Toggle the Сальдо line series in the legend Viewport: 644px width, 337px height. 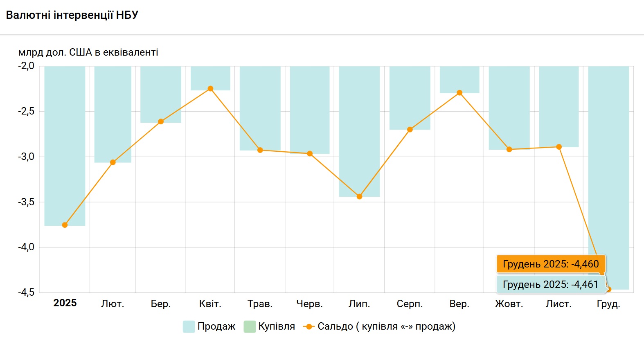point(386,326)
